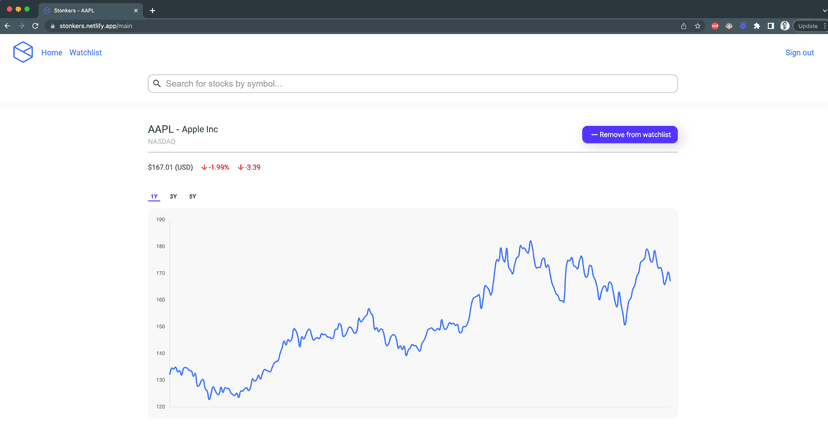
Task: Open the Watchlist page
Action: (x=85, y=53)
